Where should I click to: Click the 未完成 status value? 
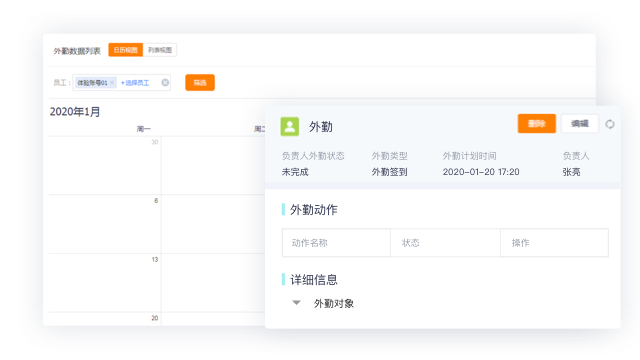(295, 172)
